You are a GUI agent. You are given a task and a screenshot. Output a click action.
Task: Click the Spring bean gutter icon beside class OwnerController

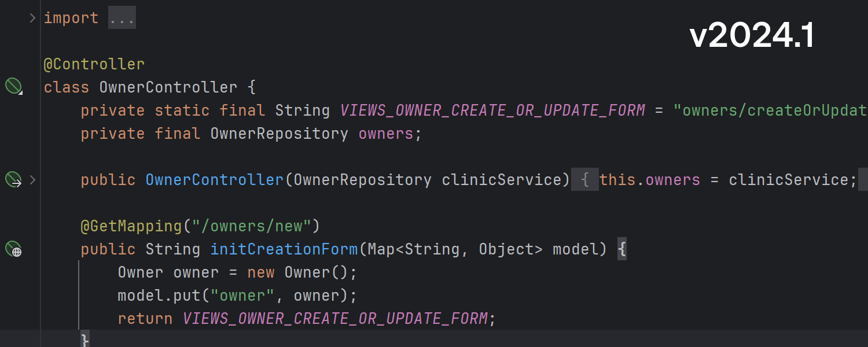[x=13, y=87]
